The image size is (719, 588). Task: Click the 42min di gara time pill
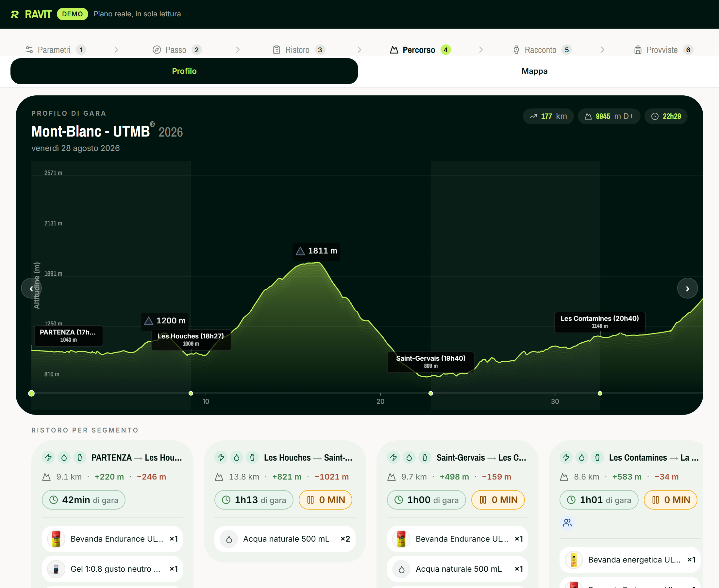coord(84,500)
